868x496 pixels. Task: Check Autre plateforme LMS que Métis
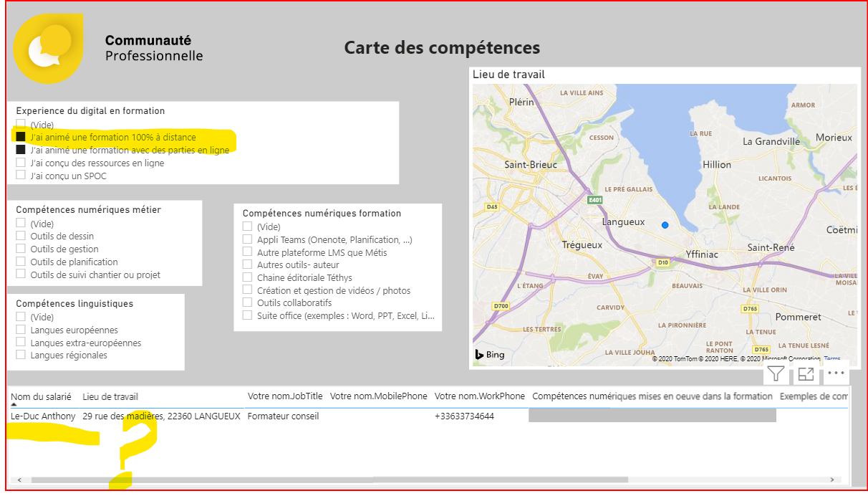(x=247, y=252)
